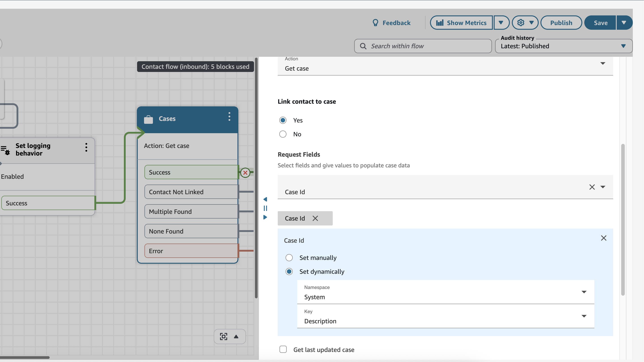Choose Set manually for Case Id

(289, 258)
